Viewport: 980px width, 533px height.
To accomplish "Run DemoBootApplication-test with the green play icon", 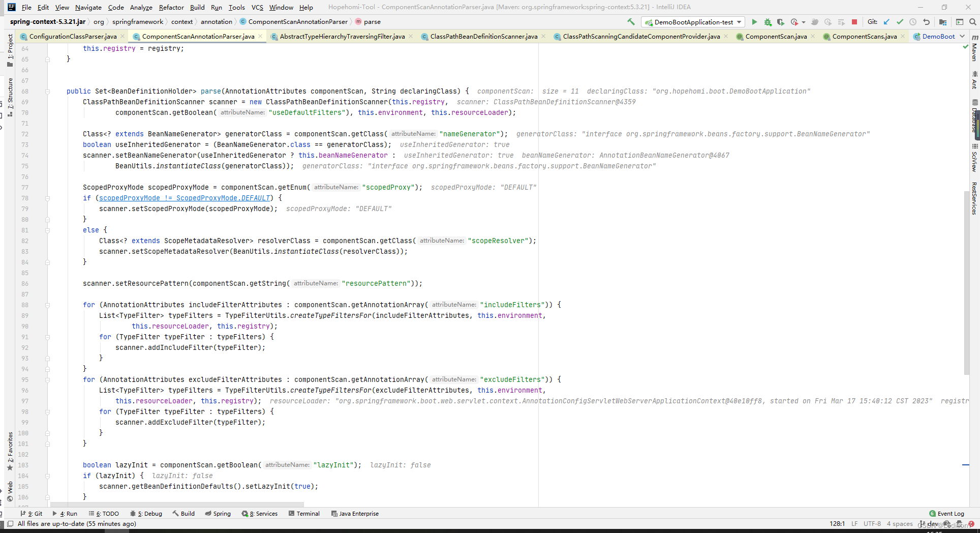I will (x=754, y=22).
